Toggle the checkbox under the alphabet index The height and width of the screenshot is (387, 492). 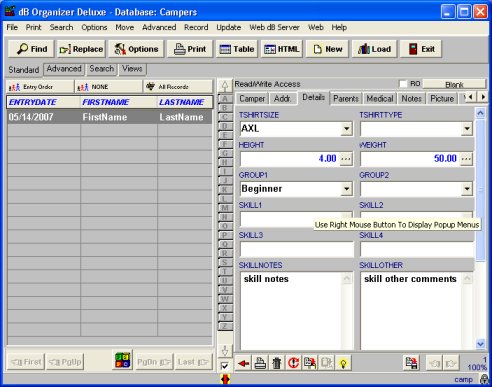click(225, 366)
